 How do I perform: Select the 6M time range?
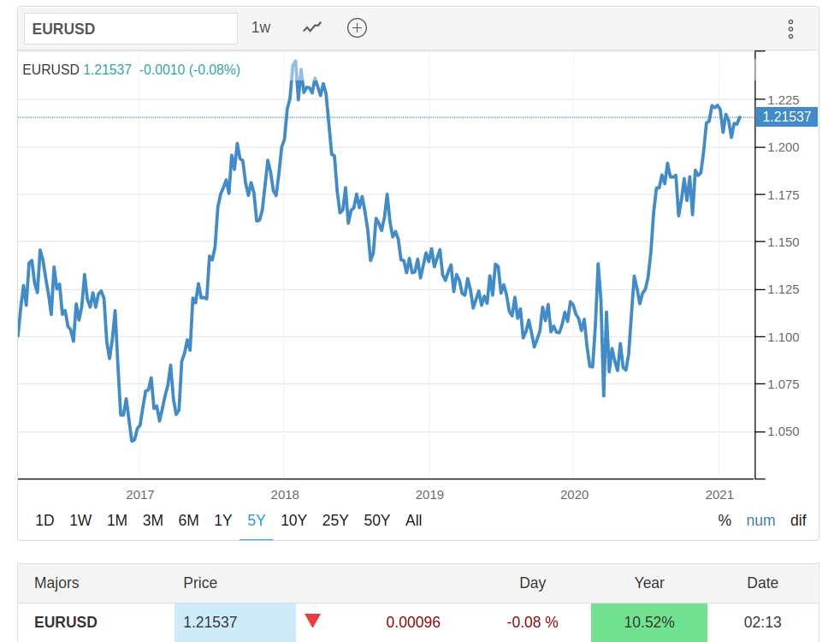(188, 520)
